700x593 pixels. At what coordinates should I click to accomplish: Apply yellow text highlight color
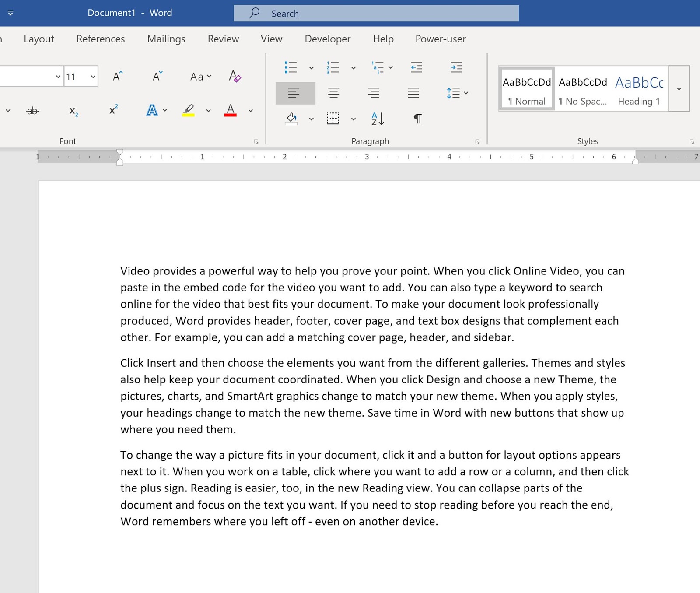(188, 110)
